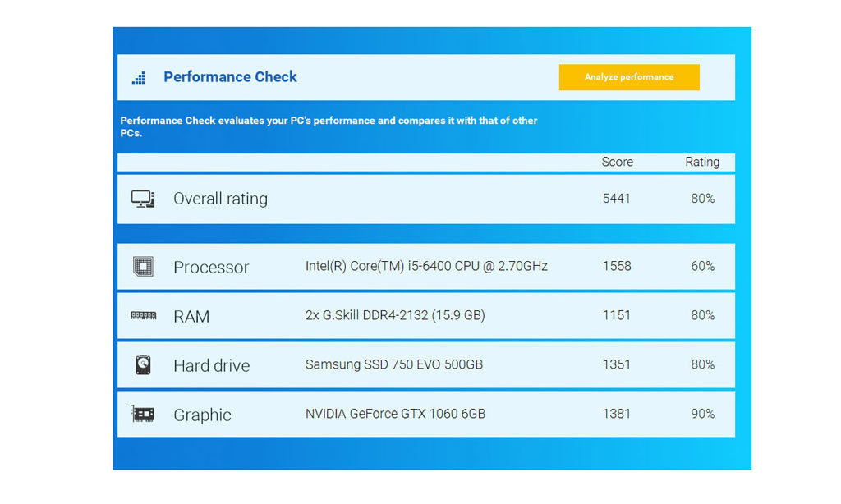Click RAM score 1151
Screen dimensions: 841x504
click(x=616, y=315)
